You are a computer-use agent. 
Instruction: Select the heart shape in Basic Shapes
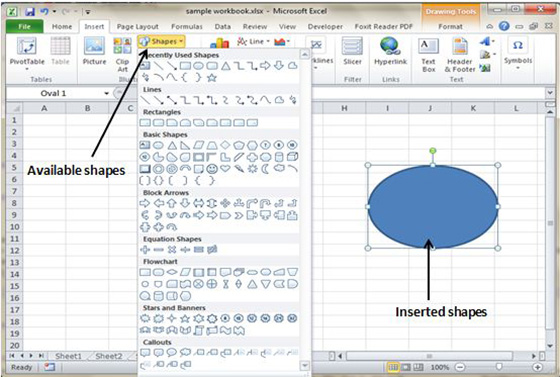pyautogui.click(x=225, y=168)
